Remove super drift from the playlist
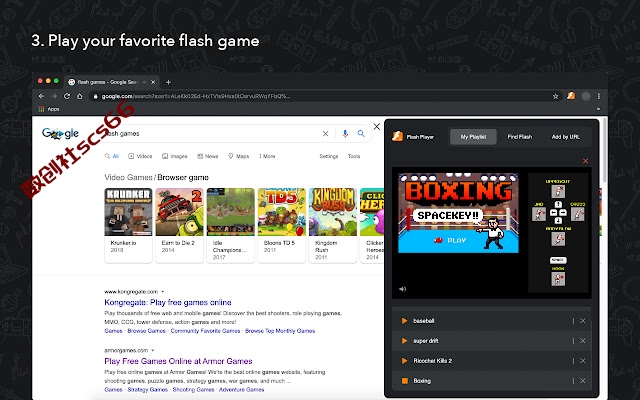Screen dimensions: 640x400 coord(583,341)
